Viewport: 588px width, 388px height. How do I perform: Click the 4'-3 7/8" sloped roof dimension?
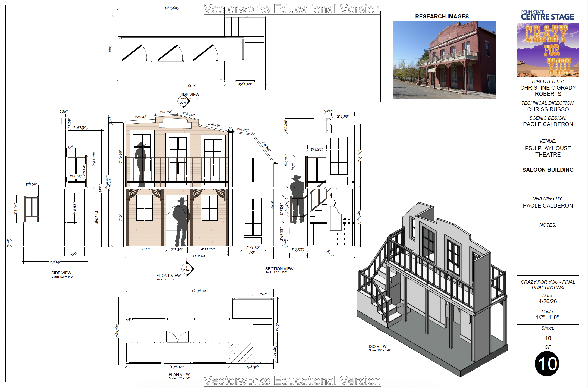pyautogui.click(x=266, y=146)
